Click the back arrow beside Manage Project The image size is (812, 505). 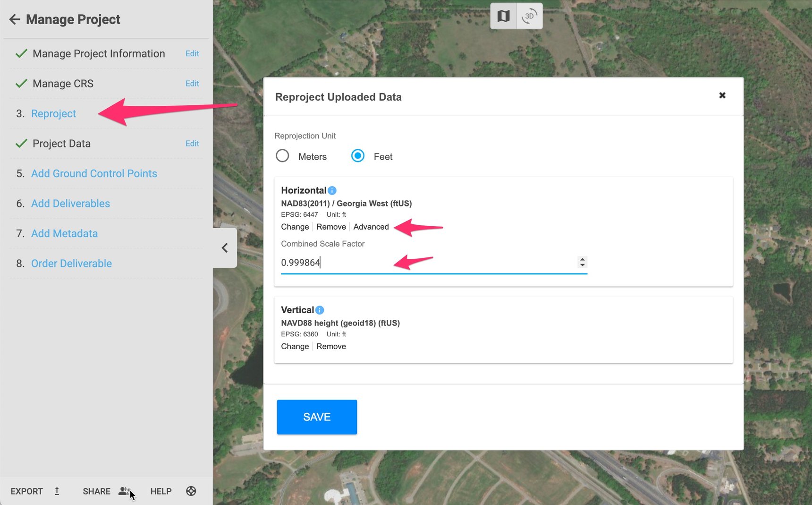click(15, 19)
